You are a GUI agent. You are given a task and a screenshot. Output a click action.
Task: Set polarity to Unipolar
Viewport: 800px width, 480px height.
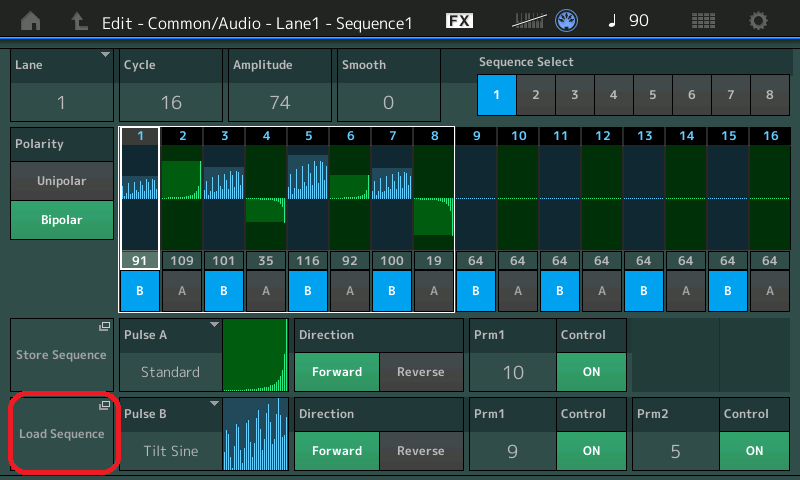tap(62, 181)
